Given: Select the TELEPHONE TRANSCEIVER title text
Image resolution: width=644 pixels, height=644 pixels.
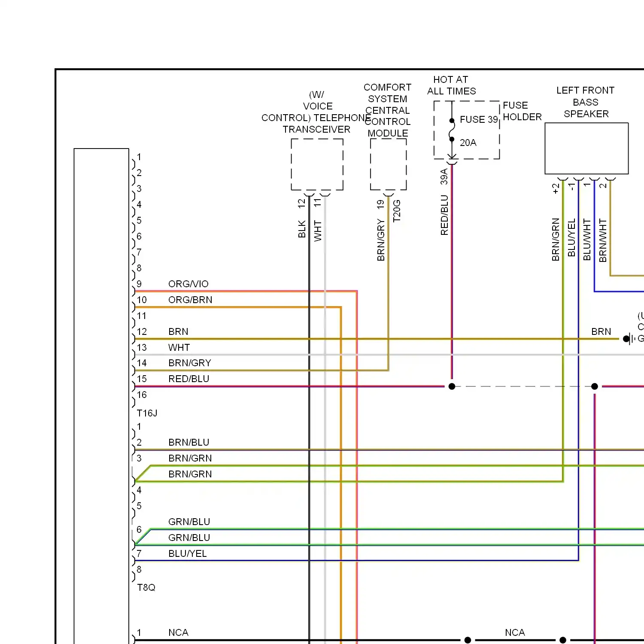Looking at the screenshot, I should [316, 124].
